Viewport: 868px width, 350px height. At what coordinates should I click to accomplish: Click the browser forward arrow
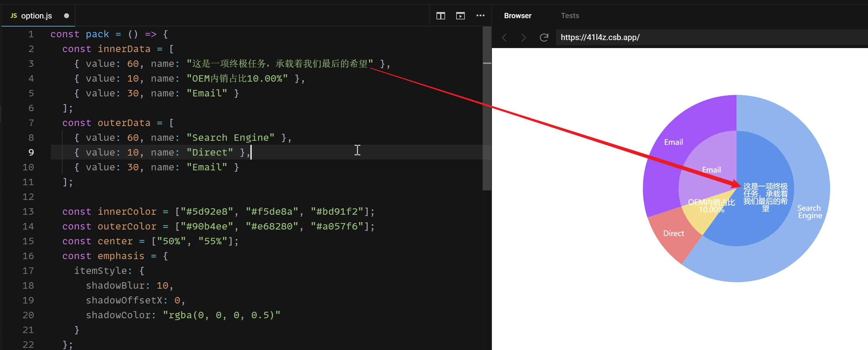[523, 37]
